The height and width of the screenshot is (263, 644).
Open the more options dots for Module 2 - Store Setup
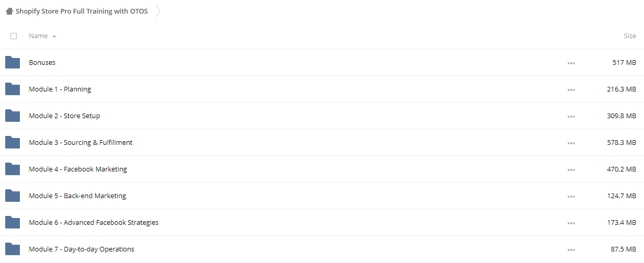(x=571, y=117)
